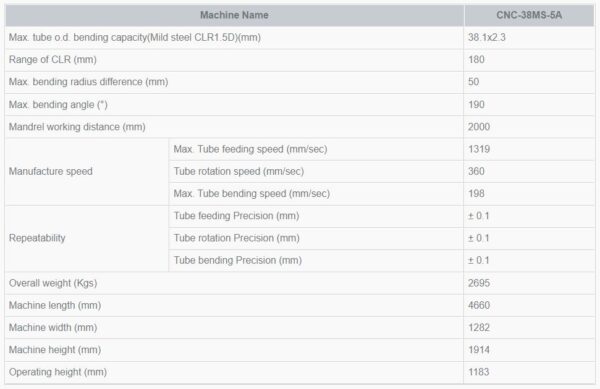
Task: Click the Range of CLR (mm) label
Action: (52, 60)
